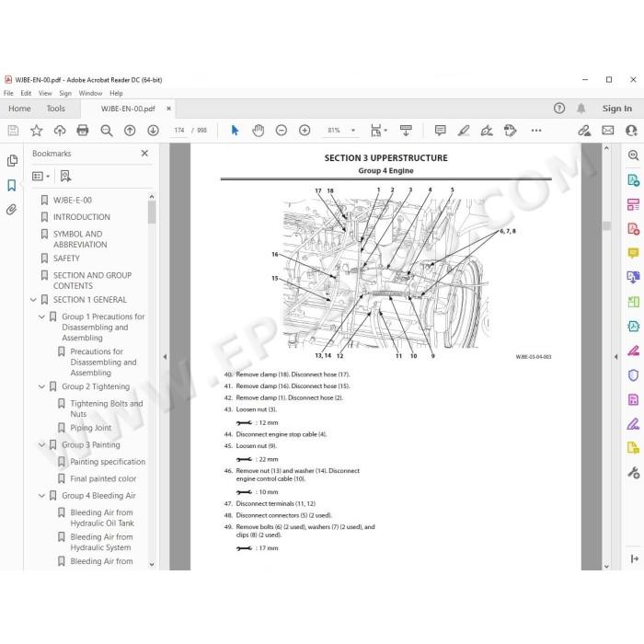The width and height of the screenshot is (644, 644).
Task: Collapse the SECTION 1 GENERAL bookmark
Action: pos(33,300)
